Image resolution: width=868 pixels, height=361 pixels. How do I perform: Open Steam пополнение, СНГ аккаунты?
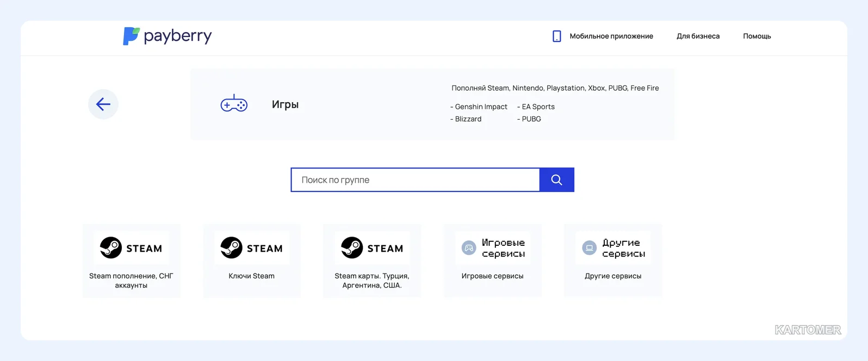pyautogui.click(x=131, y=281)
